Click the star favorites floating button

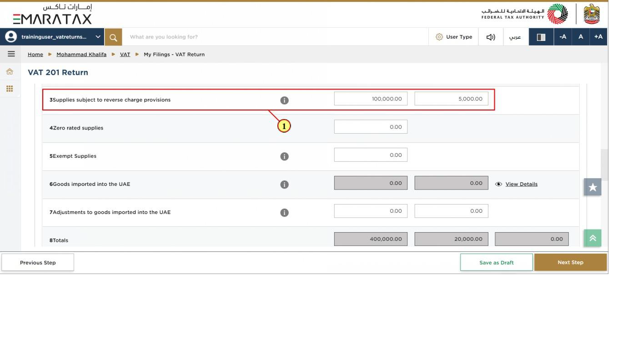[593, 187]
